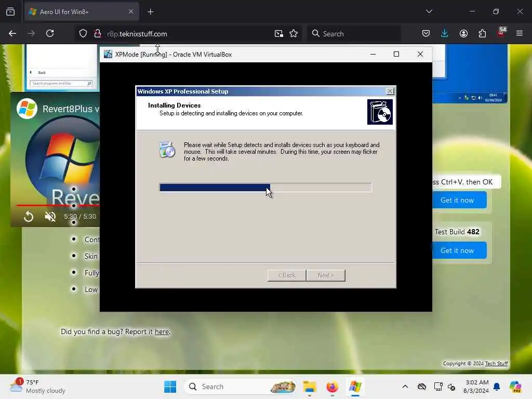Image resolution: width=532 pixels, height=399 pixels.
Task: Click the first Get it now button
Action: (459, 200)
